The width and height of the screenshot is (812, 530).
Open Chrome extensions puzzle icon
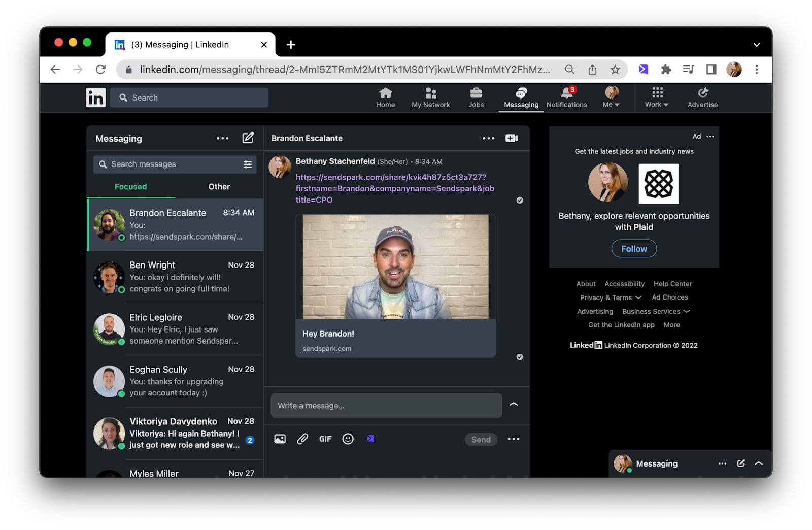tap(666, 70)
